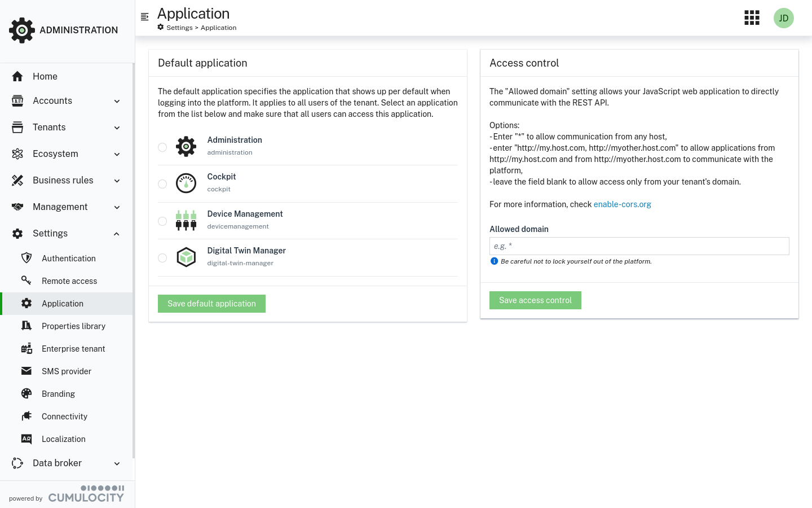Image resolution: width=812 pixels, height=508 pixels.
Task: Click the SMS provider envelope icon
Action: [27, 371]
